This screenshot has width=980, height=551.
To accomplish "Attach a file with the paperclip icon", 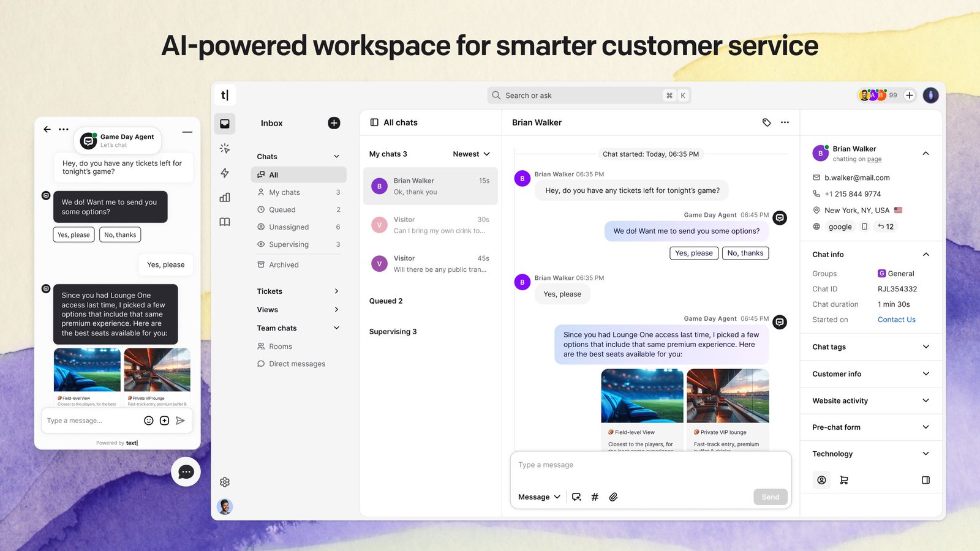I will pos(613,497).
